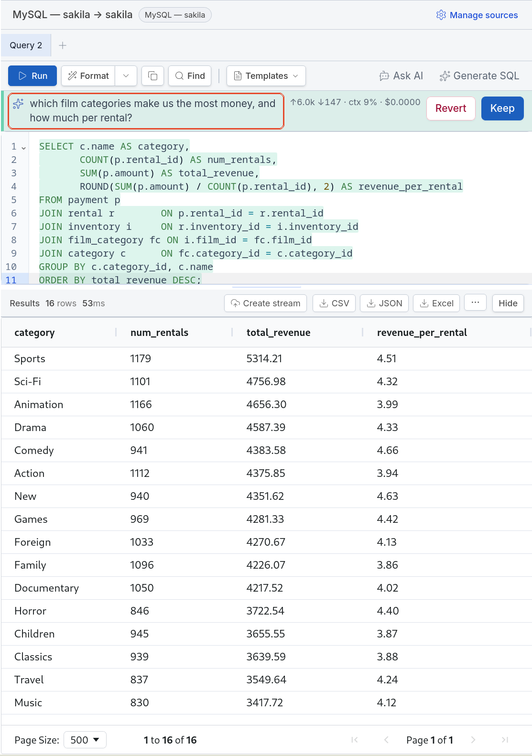Click Action num_rentals value 1112
The height and width of the screenshot is (756, 532).
[x=140, y=473]
